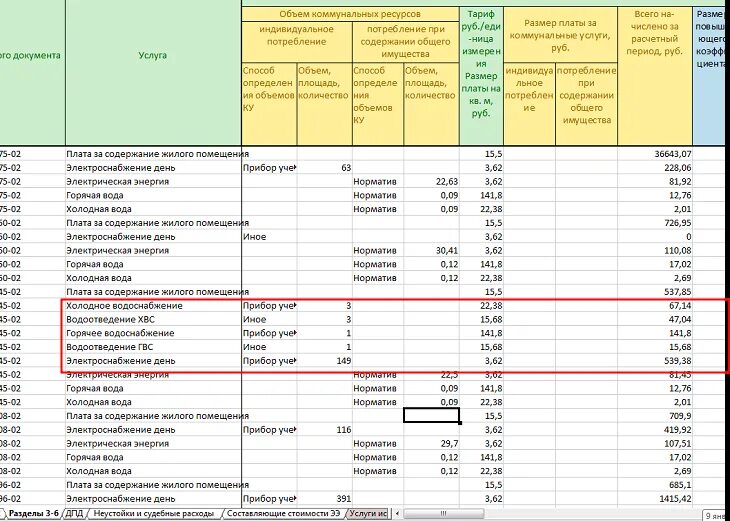This screenshot has width=730, height=521.
Task: Select Прибор уче cell in Холодное водоснабжение row
Action: 269,305
